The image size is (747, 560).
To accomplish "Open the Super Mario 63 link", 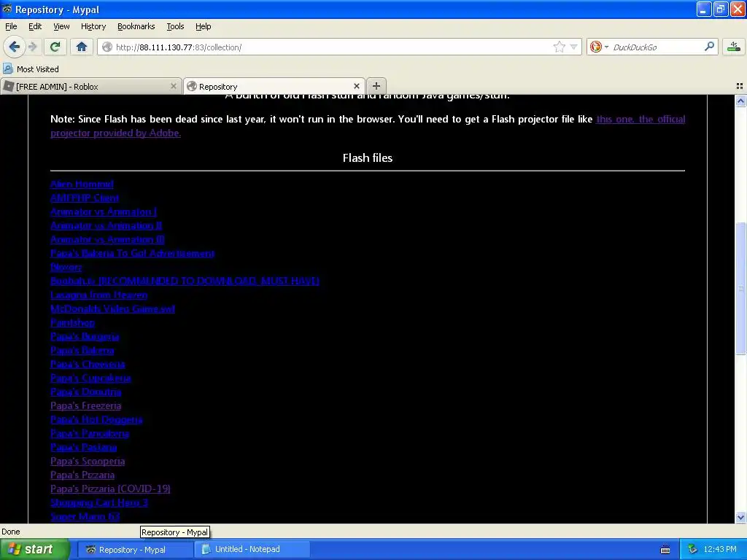I will coord(85,516).
